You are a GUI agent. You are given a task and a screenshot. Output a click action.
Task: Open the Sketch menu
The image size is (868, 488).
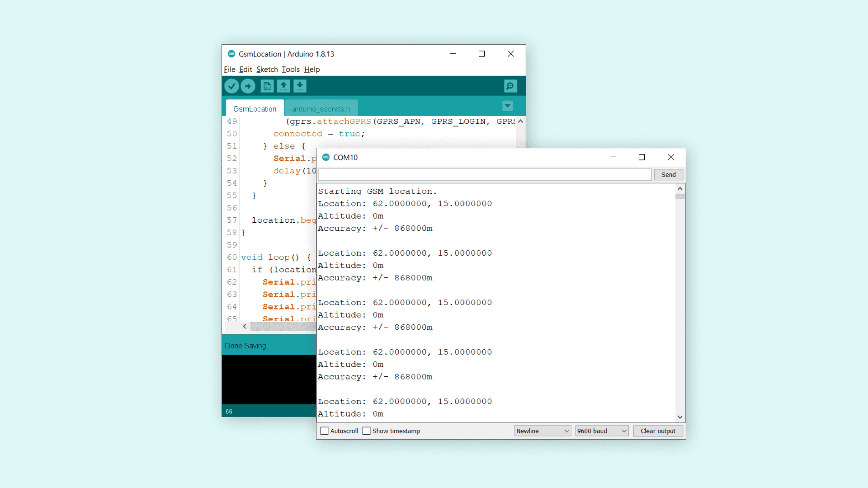coord(266,69)
